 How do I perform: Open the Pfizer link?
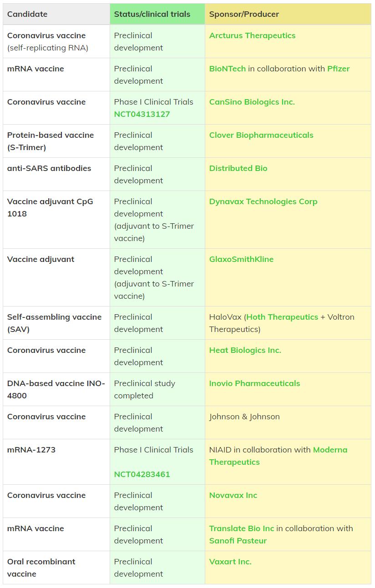click(338, 69)
